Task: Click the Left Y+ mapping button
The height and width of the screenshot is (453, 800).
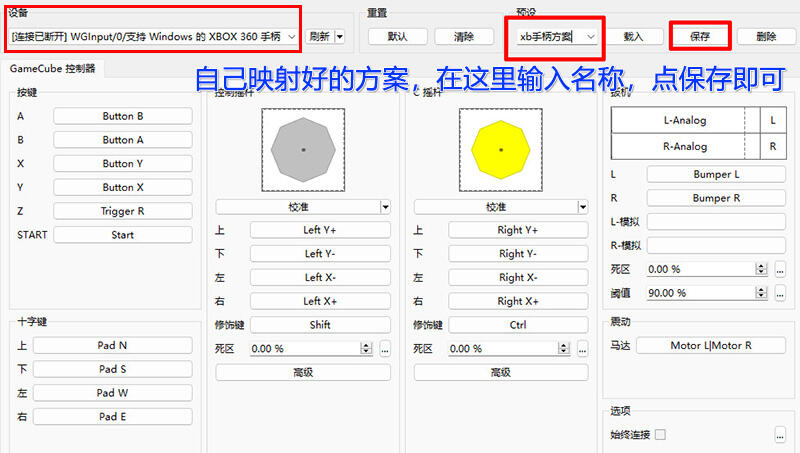Action: tap(320, 230)
